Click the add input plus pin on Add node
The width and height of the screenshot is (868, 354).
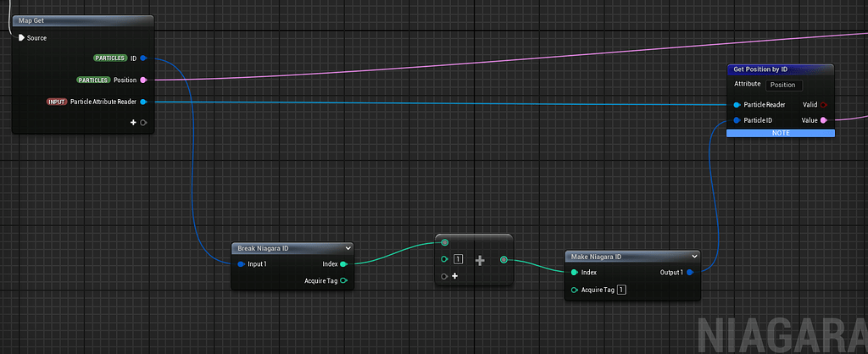pyautogui.click(x=454, y=276)
